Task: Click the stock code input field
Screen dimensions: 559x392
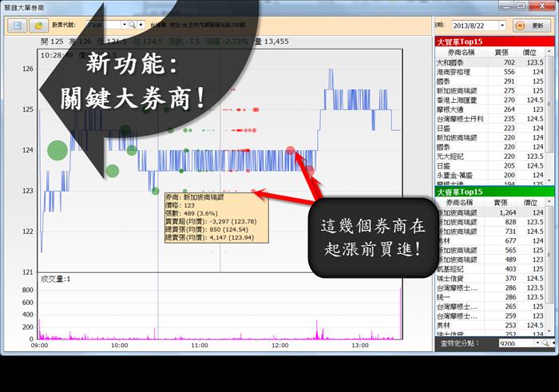Action: 103,25
